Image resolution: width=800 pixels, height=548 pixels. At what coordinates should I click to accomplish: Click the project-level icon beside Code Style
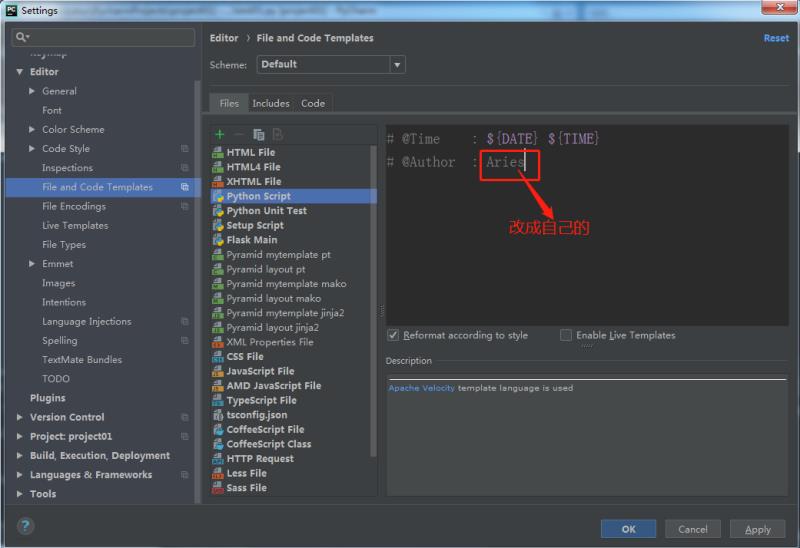point(185,148)
